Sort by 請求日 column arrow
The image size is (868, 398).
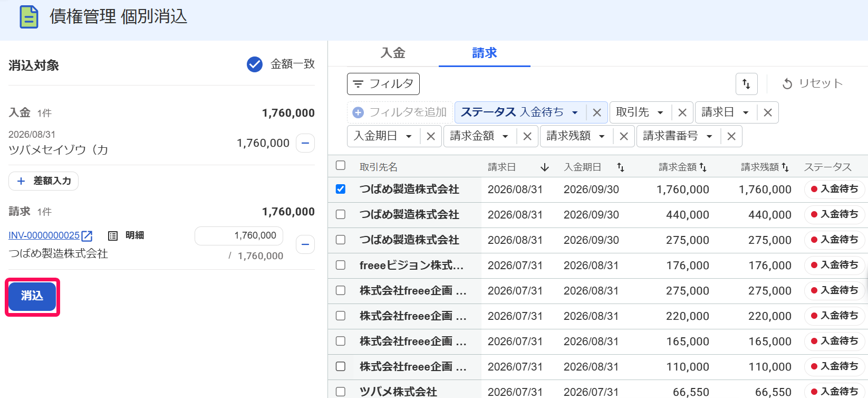pos(545,167)
